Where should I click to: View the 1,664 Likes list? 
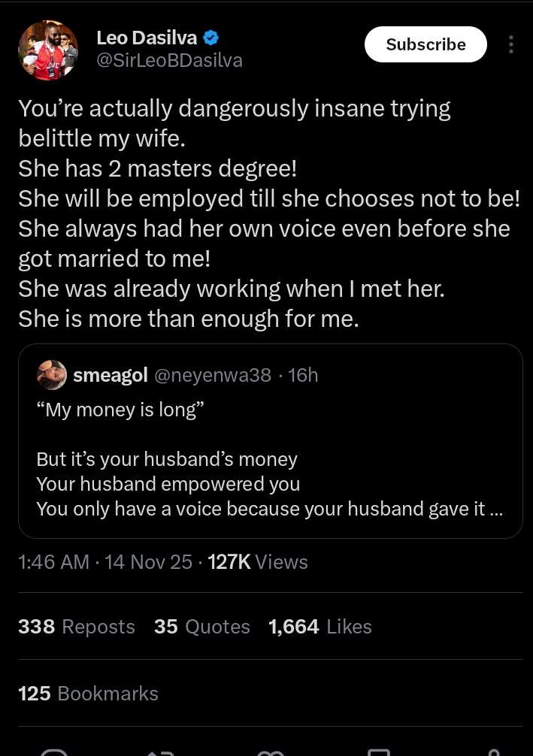click(319, 626)
